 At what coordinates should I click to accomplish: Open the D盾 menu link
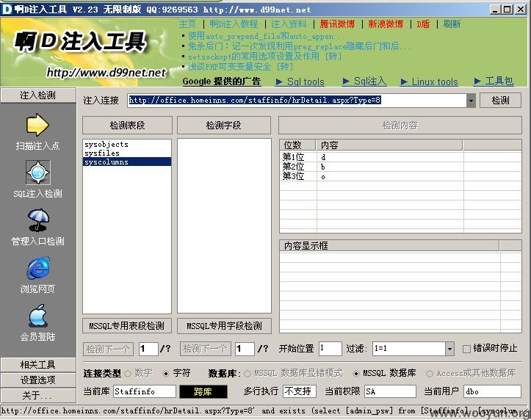point(423,24)
